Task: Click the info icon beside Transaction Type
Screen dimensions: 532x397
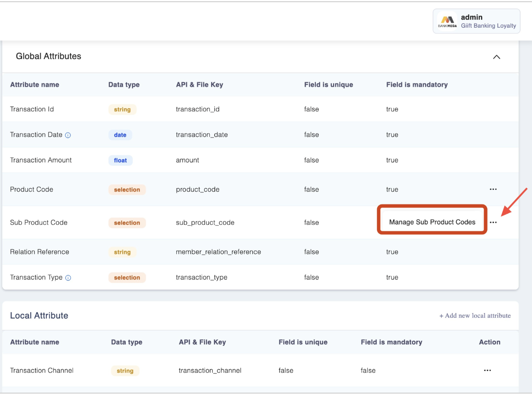Action: click(68, 278)
